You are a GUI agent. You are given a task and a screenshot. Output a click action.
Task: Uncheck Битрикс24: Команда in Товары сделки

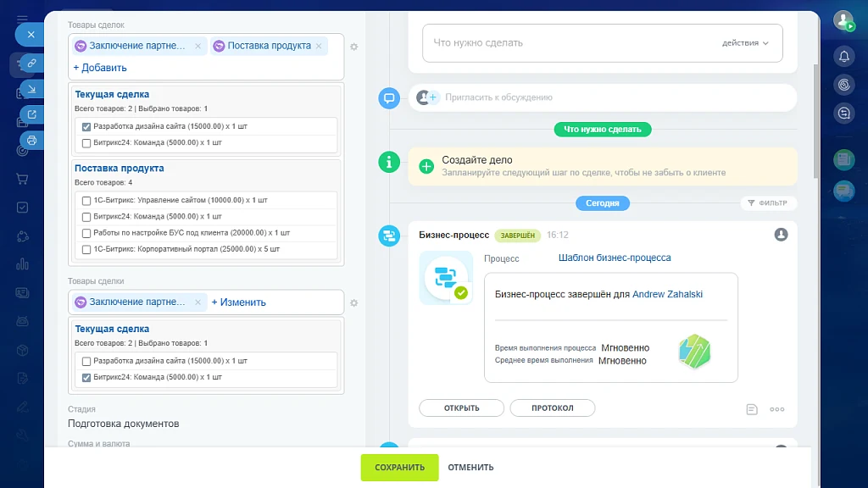click(x=86, y=378)
